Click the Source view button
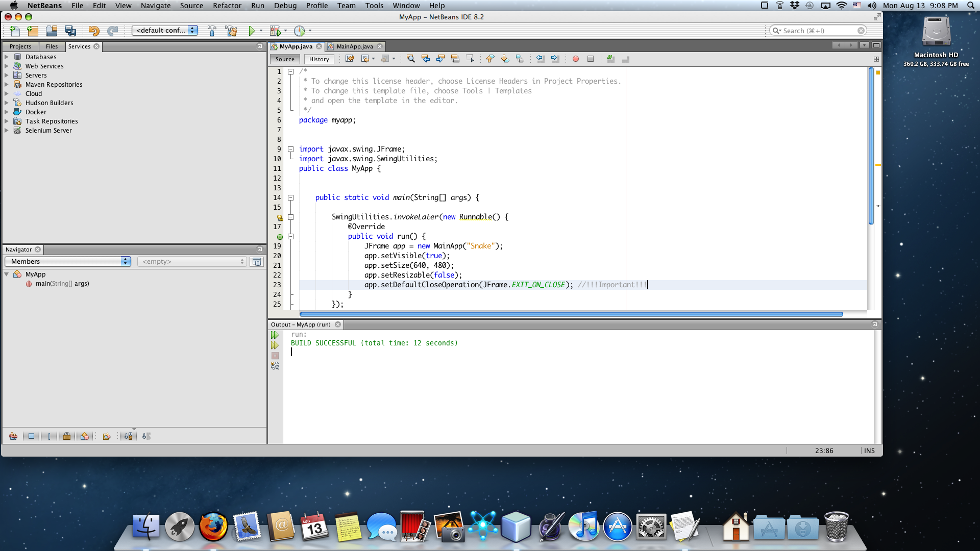Screen dimensions: 980x551 coord(285,59)
